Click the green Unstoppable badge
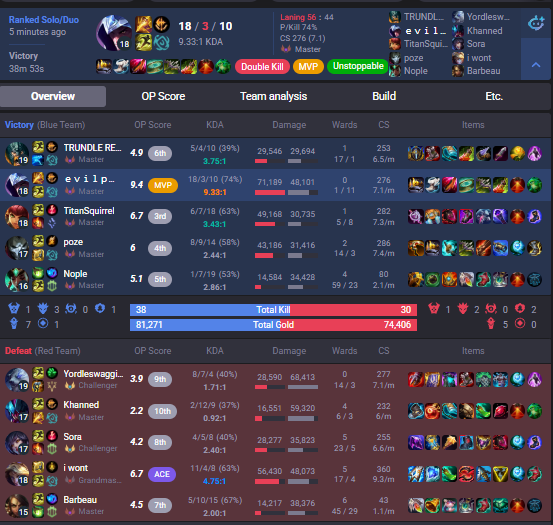This screenshot has height=525, width=553. (358, 66)
